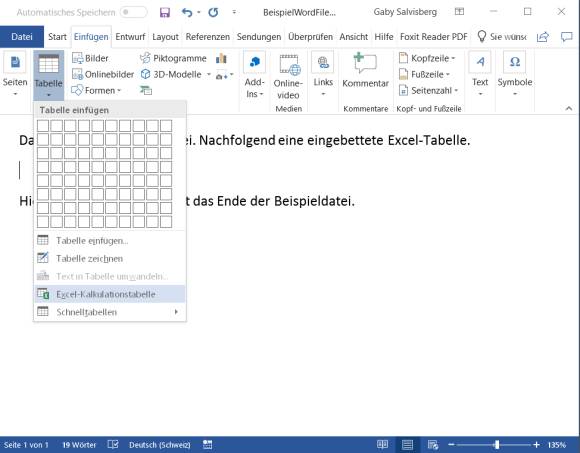This screenshot has width=580, height=453.
Task: Click Tabelle zeichnen option
Action: click(x=110, y=258)
